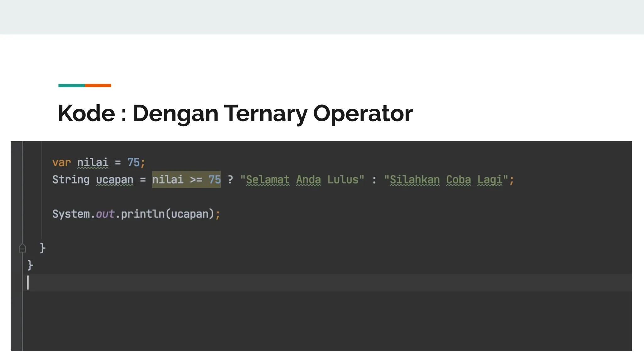Image resolution: width=644 pixels, height=362 pixels.
Task: Click the "String" type keyword
Action: pos(71,180)
